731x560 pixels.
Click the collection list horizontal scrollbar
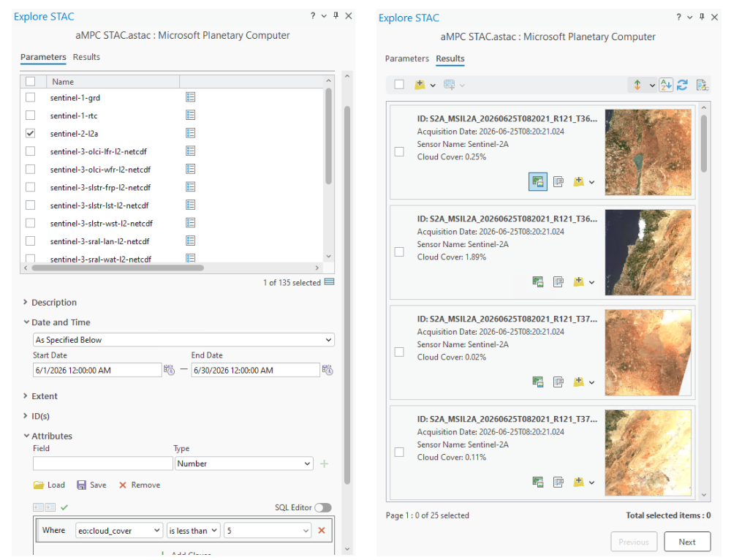click(118, 268)
